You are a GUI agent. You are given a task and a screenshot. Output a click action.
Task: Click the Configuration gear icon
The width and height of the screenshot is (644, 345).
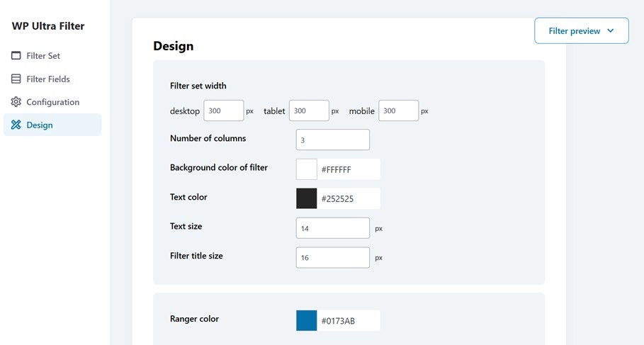pyautogui.click(x=16, y=102)
